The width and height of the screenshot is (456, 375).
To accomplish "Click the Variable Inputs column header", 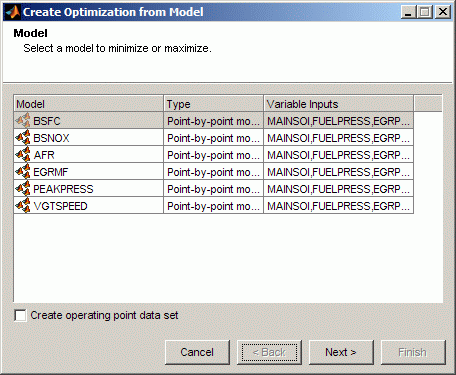I will click(x=339, y=104).
